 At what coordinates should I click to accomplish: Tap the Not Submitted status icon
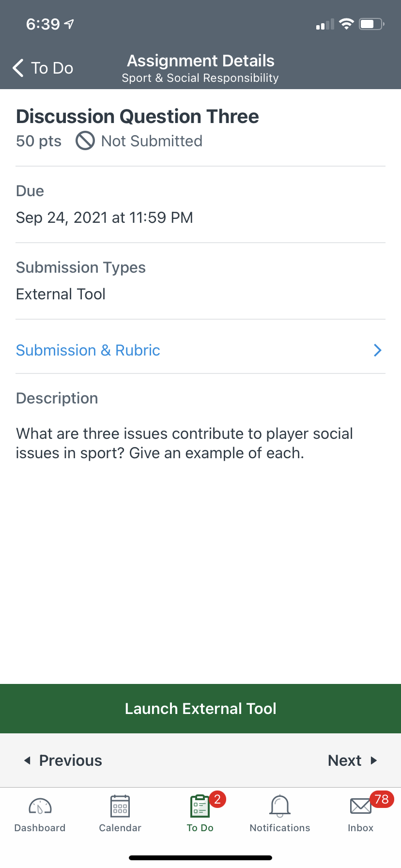click(x=85, y=141)
